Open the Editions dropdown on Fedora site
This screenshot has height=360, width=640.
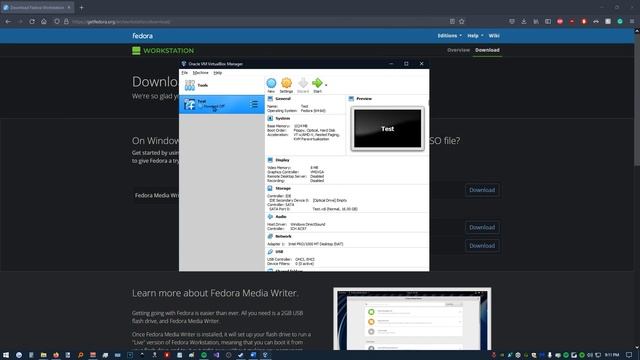(x=449, y=36)
